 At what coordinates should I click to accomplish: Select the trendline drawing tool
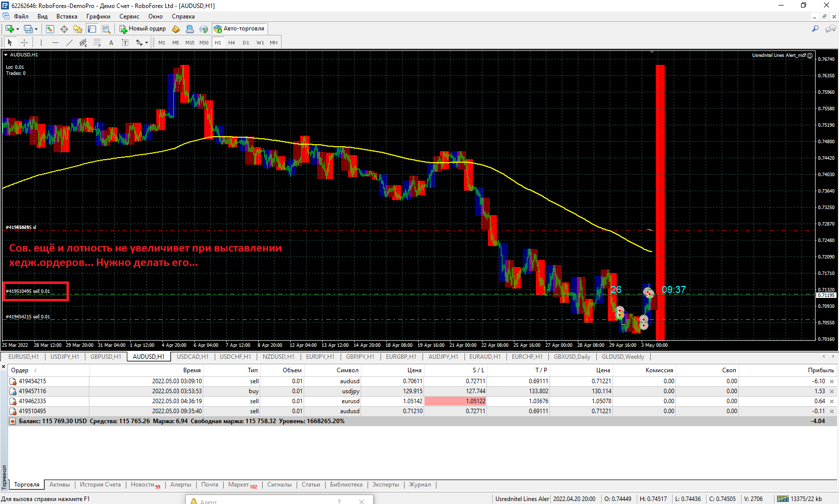[x=69, y=42]
